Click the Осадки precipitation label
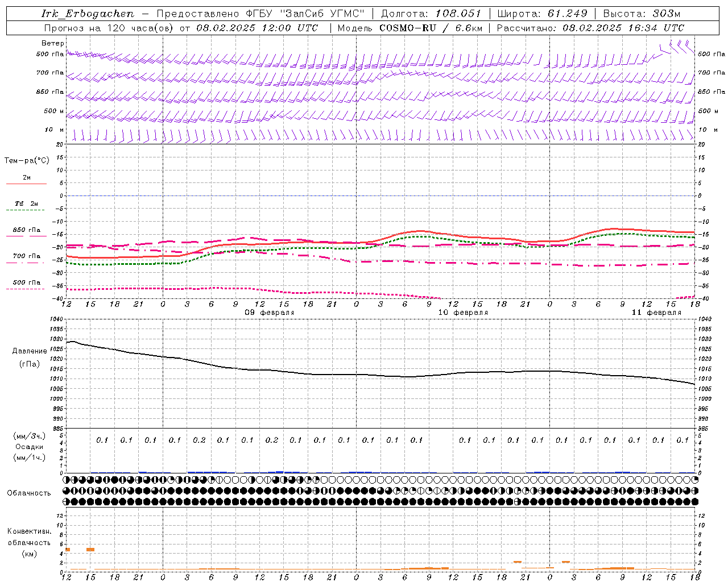Screen dimensions: 728x582 tap(29, 447)
